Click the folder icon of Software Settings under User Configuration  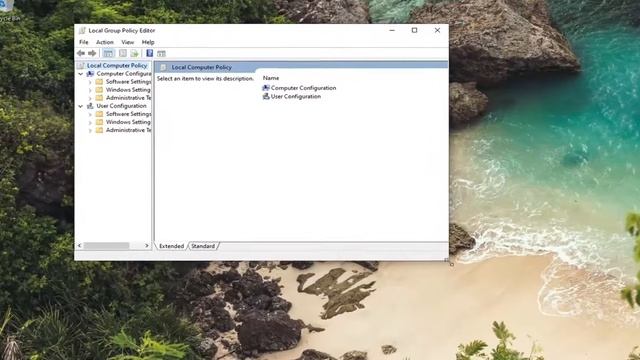[99, 114]
